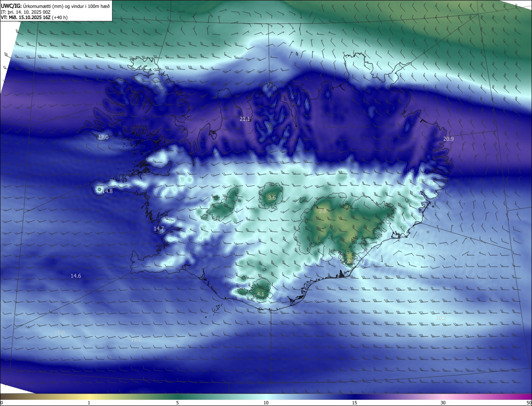Screen dimensions: 532x406
Task: Click the 14.8 value at the Snæfellsnes tip
Action: coord(107,191)
